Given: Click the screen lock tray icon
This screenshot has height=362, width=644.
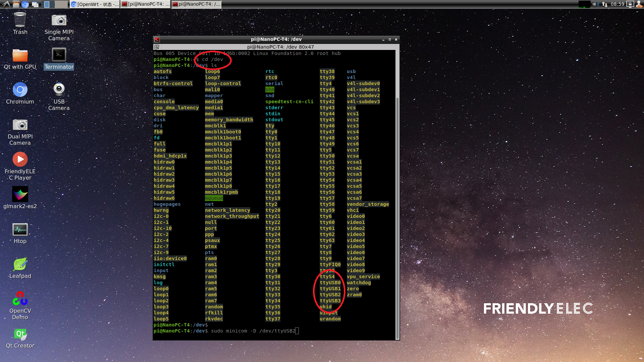Looking at the screenshot, I should [x=630, y=4].
